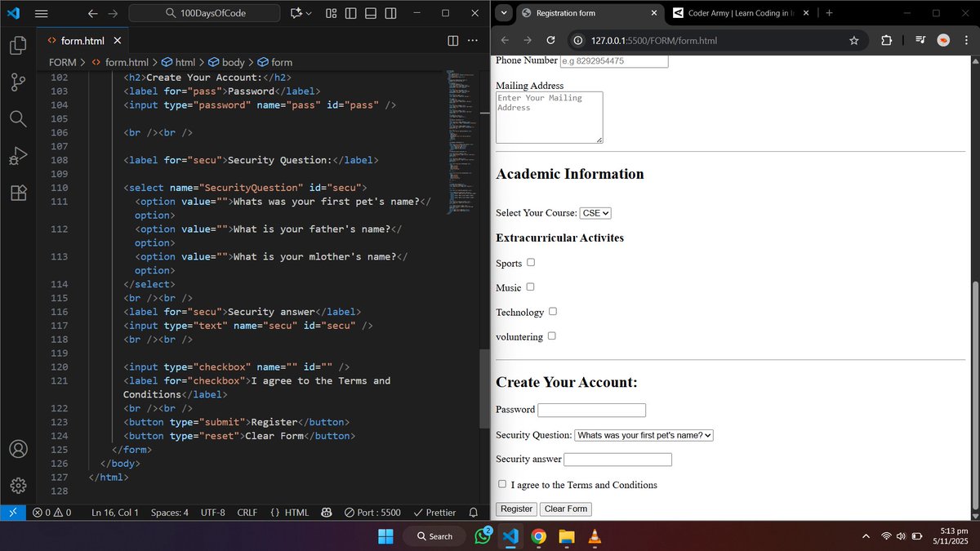Toggle the bottom panel in VS Code

(371, 13)
